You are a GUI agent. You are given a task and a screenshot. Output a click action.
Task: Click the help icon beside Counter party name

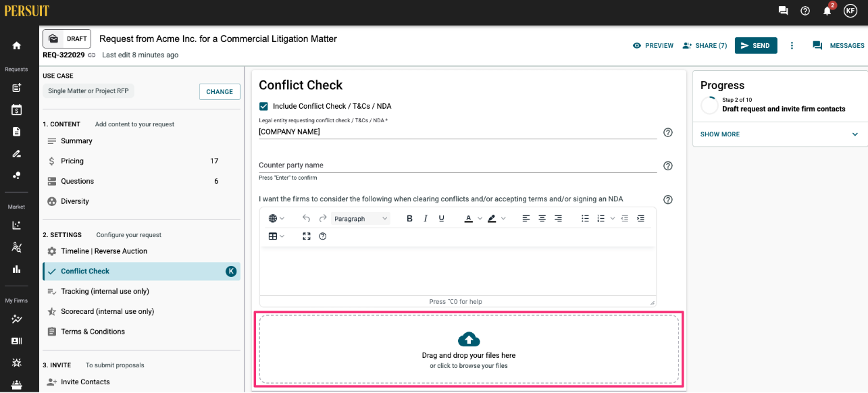pos(668,165)
